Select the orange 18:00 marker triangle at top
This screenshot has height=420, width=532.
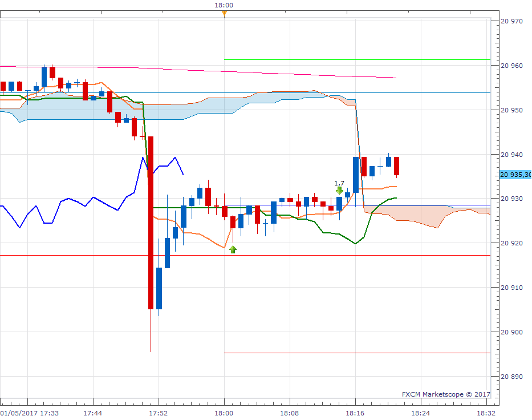tap(224, 13)
